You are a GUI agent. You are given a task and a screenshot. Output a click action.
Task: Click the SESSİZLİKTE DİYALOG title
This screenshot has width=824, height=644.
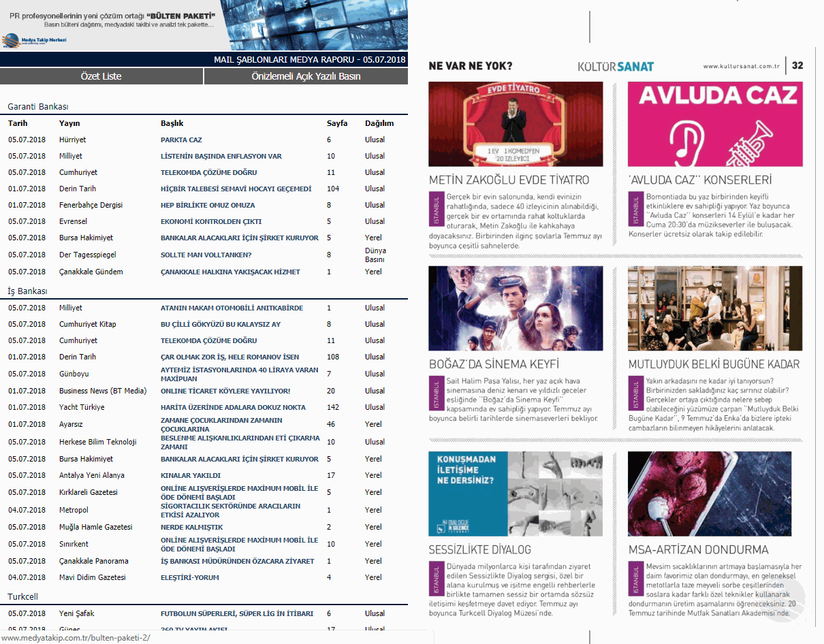pos(480,549)
